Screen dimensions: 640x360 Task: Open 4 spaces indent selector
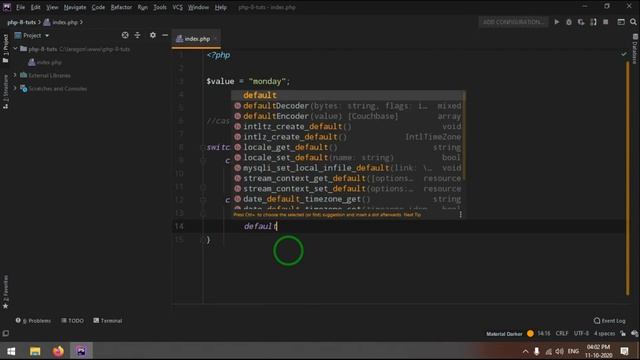coord(604,333)
